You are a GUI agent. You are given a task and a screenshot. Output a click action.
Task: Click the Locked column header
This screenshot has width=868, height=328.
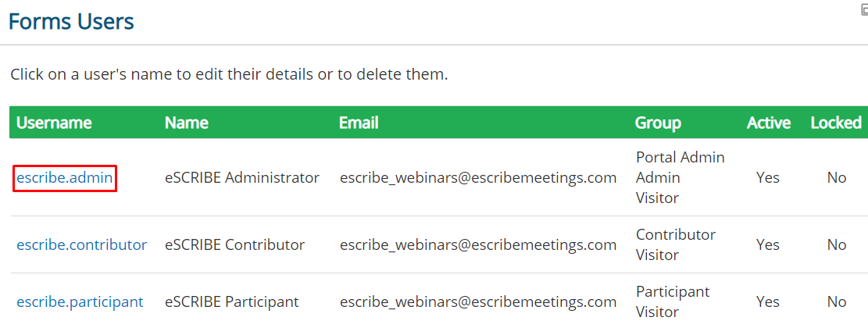pyautogui.click(x=836, y=123)
